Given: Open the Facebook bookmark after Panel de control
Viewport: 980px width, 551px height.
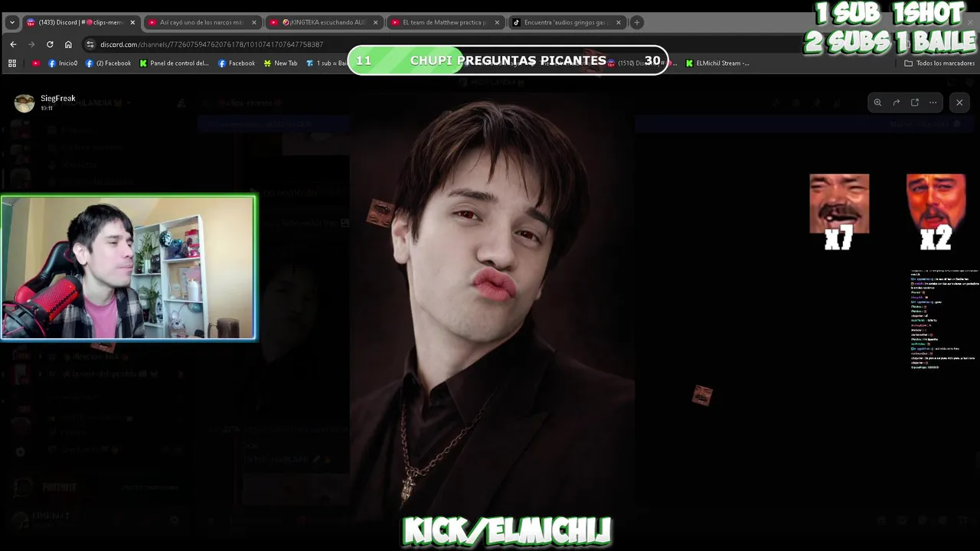Looking at the screenshot, I should 237,64.
